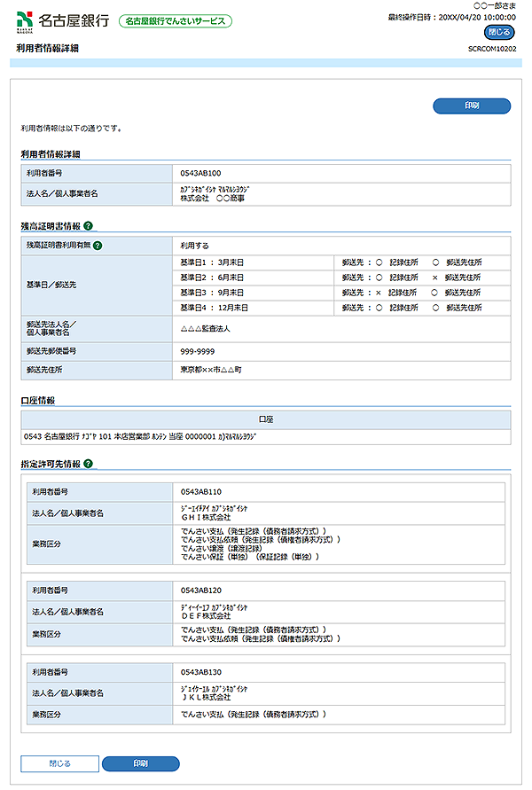Click permitted user number 0543AB120
Image resolution: width=532 pixels, height=790 pixels.
pos(200,590)
